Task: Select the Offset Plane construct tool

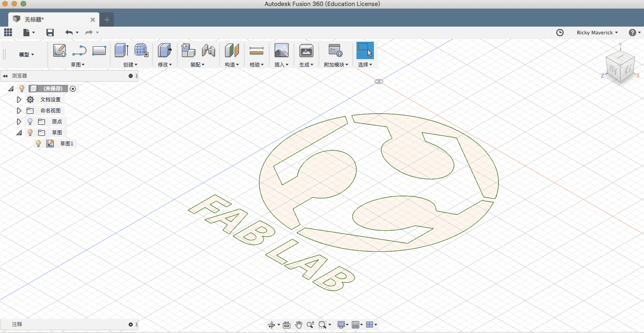Action: (x=232, y=50)
